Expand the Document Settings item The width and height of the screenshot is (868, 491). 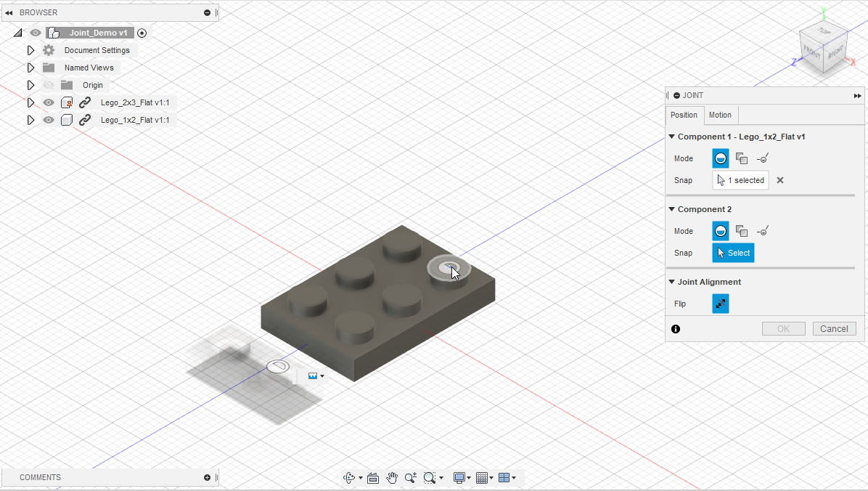coord(30,50)
